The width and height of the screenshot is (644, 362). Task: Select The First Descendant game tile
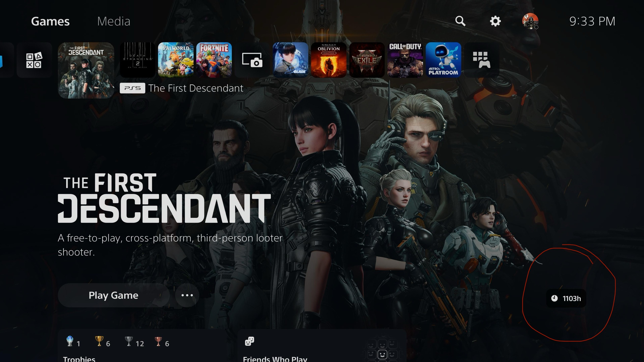pyautogui.click(x=86, y=70)
